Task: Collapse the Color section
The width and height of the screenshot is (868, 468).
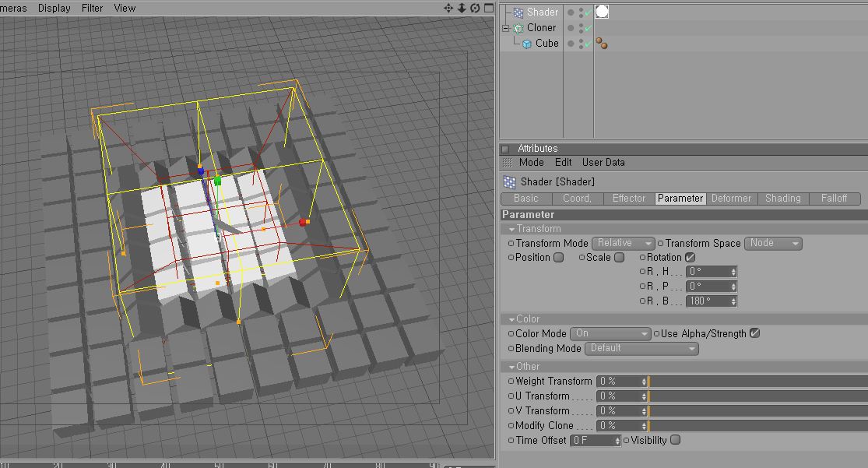Action: tap(511, 319)
